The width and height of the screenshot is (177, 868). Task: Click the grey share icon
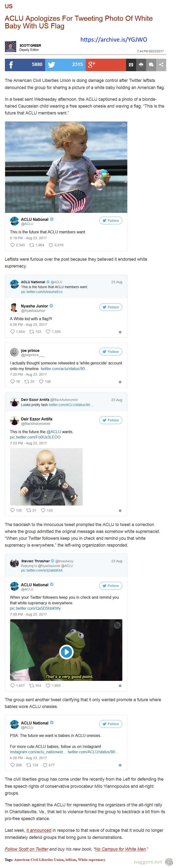pos(161,65)
